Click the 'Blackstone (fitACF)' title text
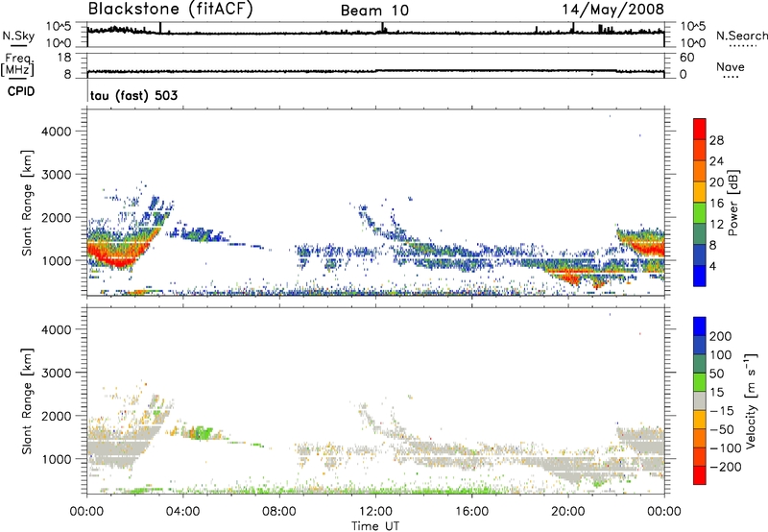The image size is (768, 532). click(171, 9)
